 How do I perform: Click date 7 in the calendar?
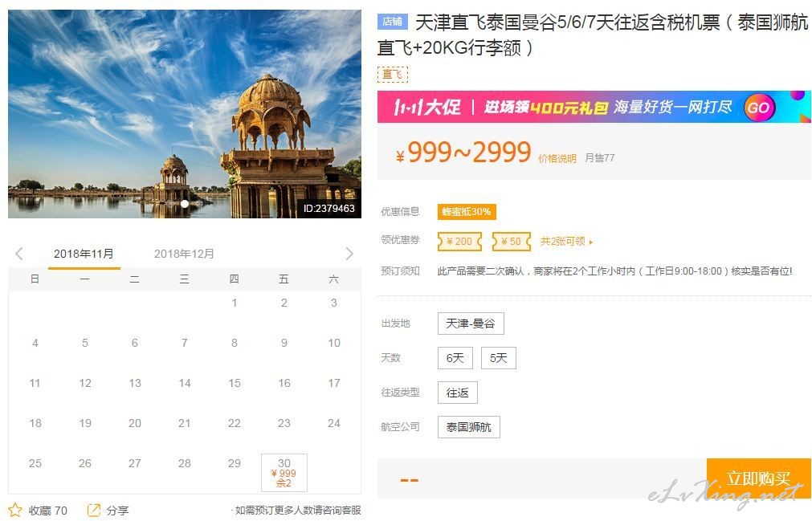point(185,343)
